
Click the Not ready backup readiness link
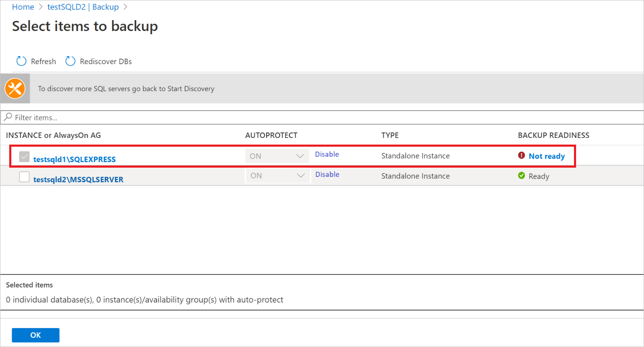[x=547, y=155]
